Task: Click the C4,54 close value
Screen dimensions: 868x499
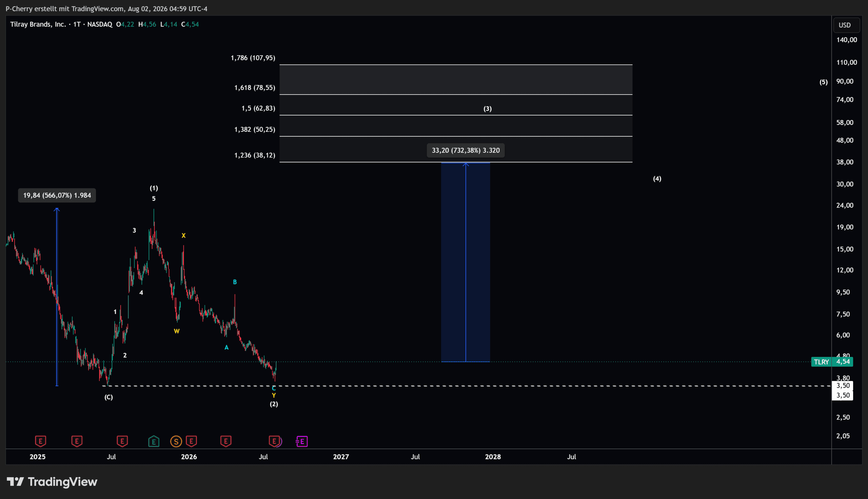Action: 190,24
